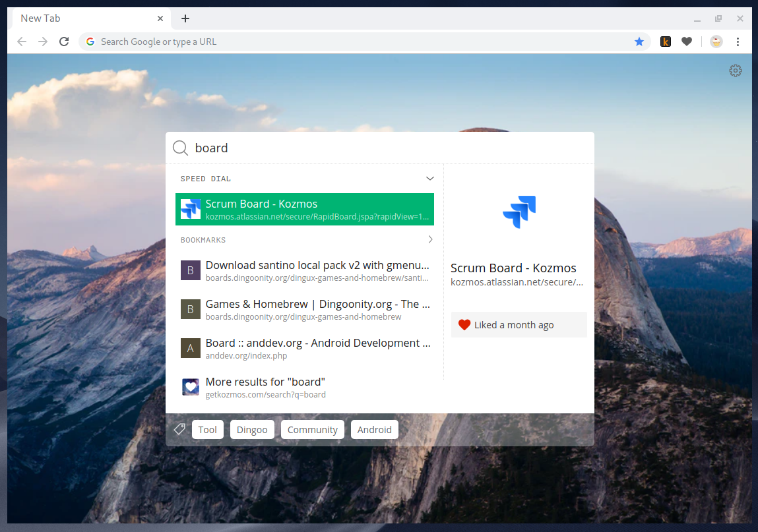This screenshot has height=532, width=758.
Task: Click the magnifier search icon
Action: 180,148
